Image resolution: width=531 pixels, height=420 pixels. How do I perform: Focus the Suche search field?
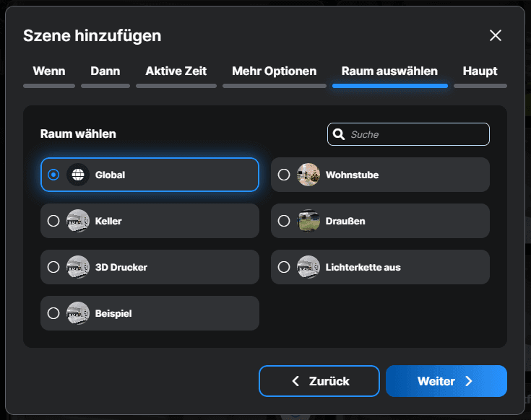pos(415,134)
